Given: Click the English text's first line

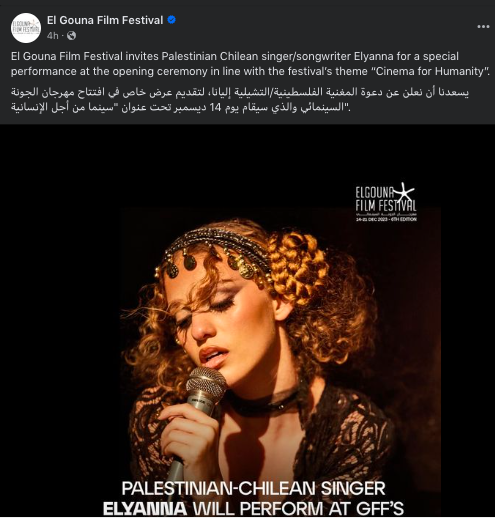Looking at the screenshot, I should click(235, 56).
